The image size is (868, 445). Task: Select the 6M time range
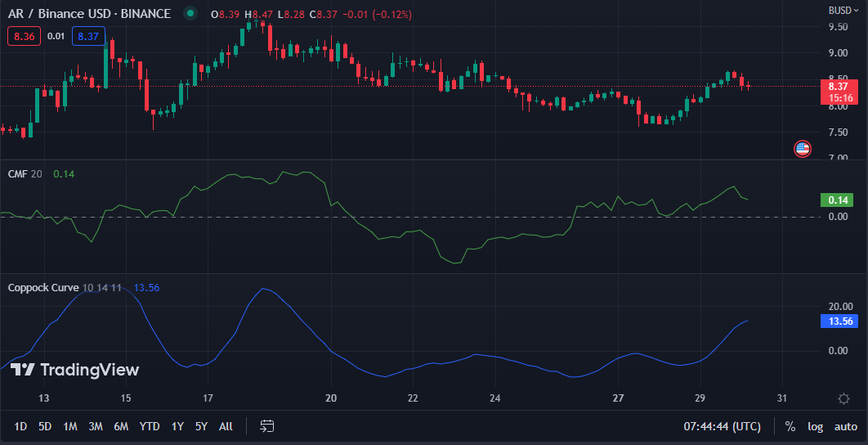point(121,426)
